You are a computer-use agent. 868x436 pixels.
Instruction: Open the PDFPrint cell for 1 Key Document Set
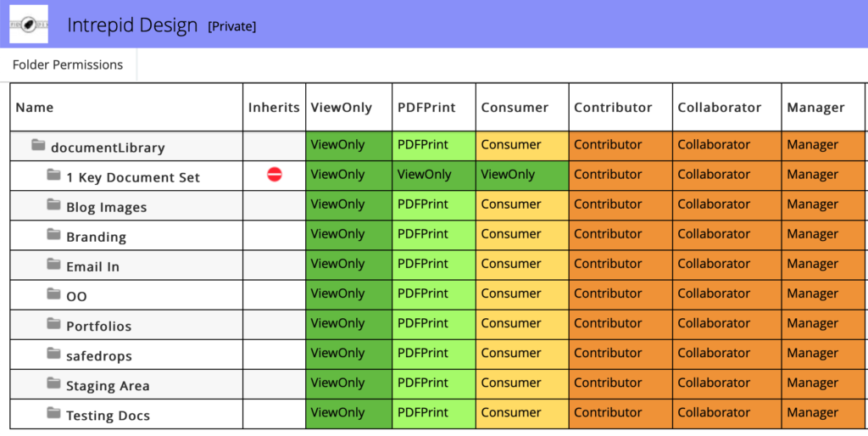coord(433,175)
